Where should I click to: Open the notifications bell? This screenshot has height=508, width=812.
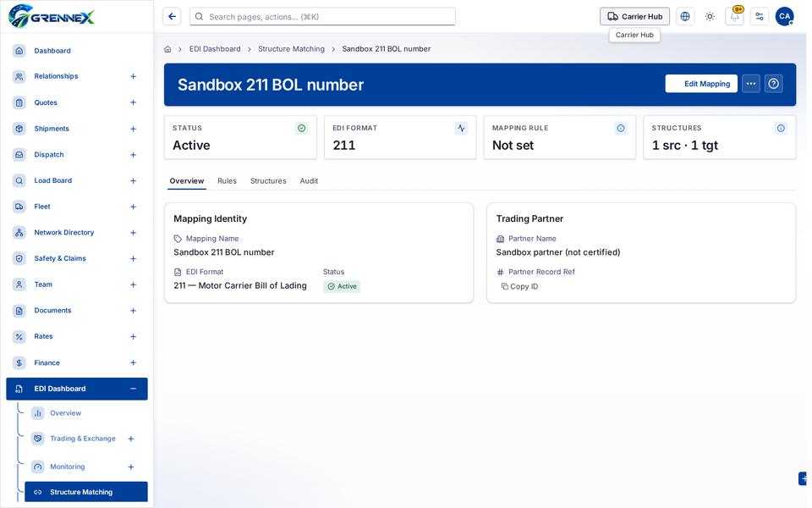coord(735,17)
